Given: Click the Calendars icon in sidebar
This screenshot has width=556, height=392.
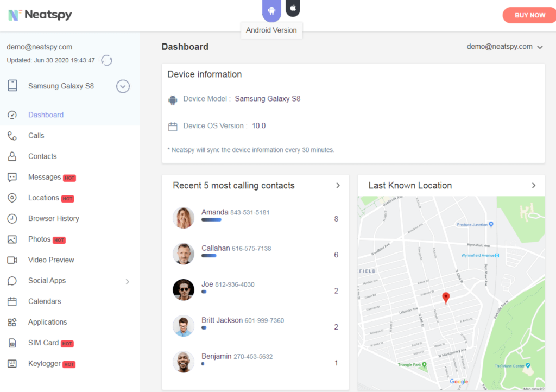Looking at the screenshot, I should (12, 301).
